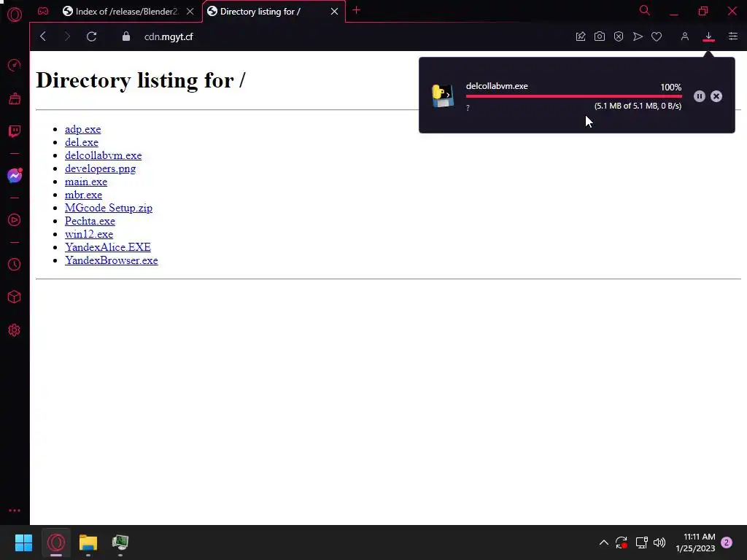Open the delcollabvm.exe link in listing
The width and height of the screenshot is (747, 560).
104,155
